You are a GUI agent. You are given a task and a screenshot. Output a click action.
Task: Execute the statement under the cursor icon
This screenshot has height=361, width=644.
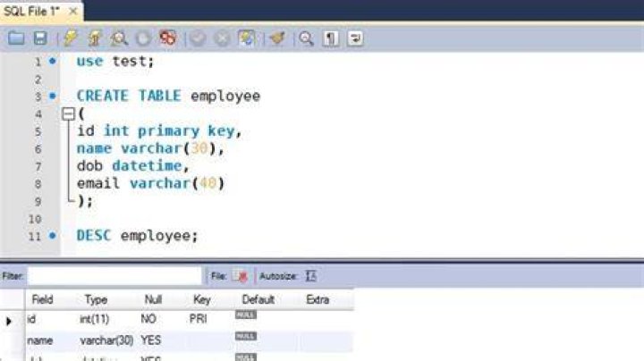[x=95, y=38]
